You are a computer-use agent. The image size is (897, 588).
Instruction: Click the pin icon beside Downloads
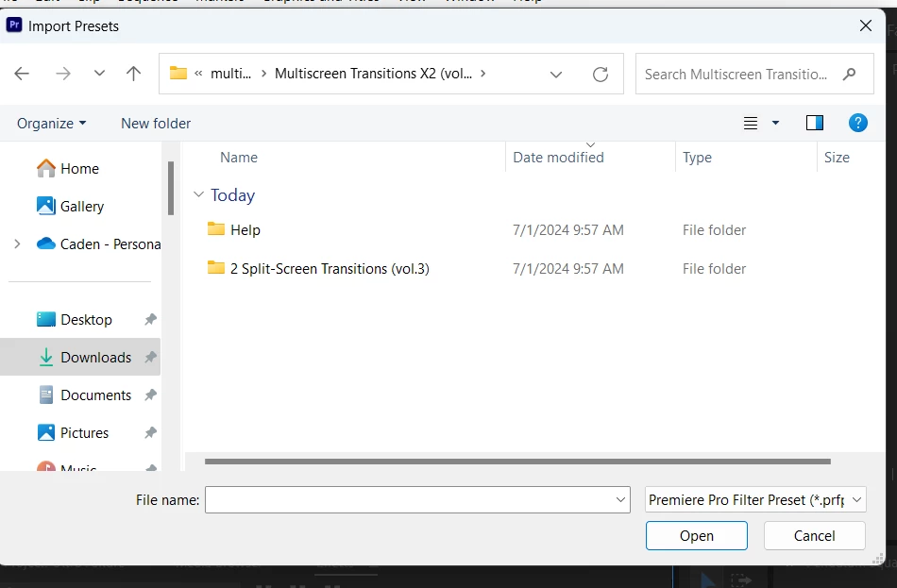coord(150,358)
